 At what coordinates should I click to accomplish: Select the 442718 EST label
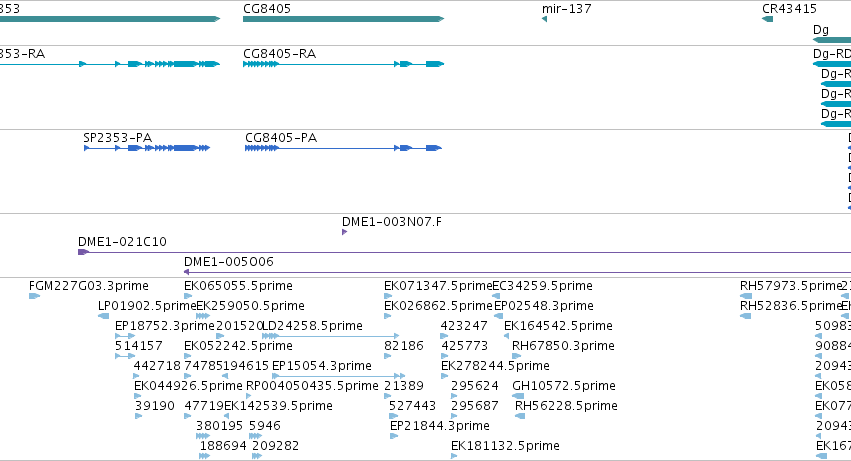click(157, 366)
